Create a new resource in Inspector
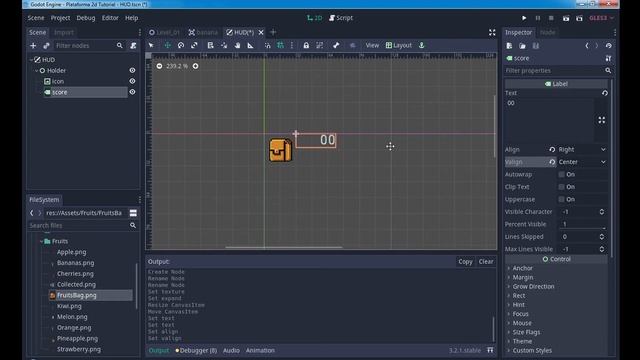Viewport: 640px width, 360px height. [509, 46]
